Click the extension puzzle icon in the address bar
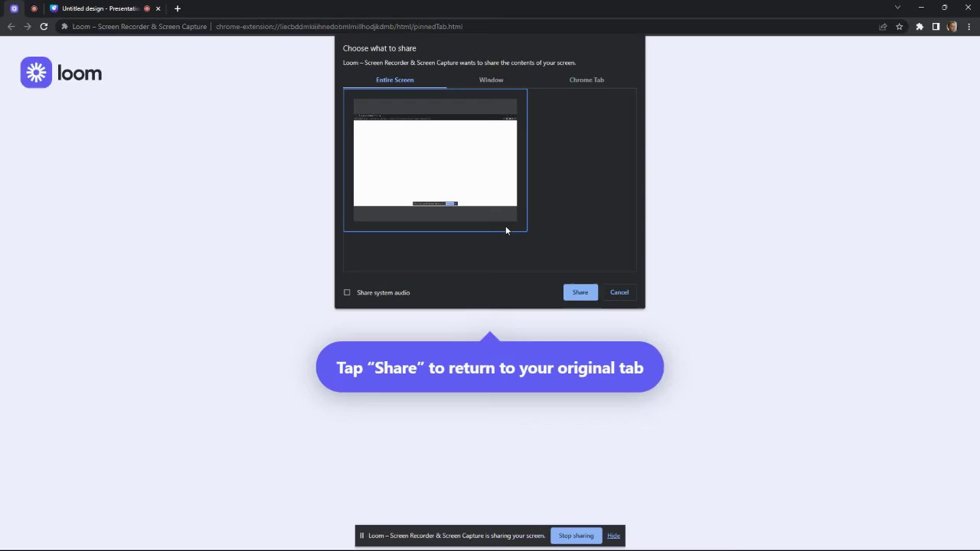Image resolution: width=980 pixels, height=551 pixels. point(65,26)
